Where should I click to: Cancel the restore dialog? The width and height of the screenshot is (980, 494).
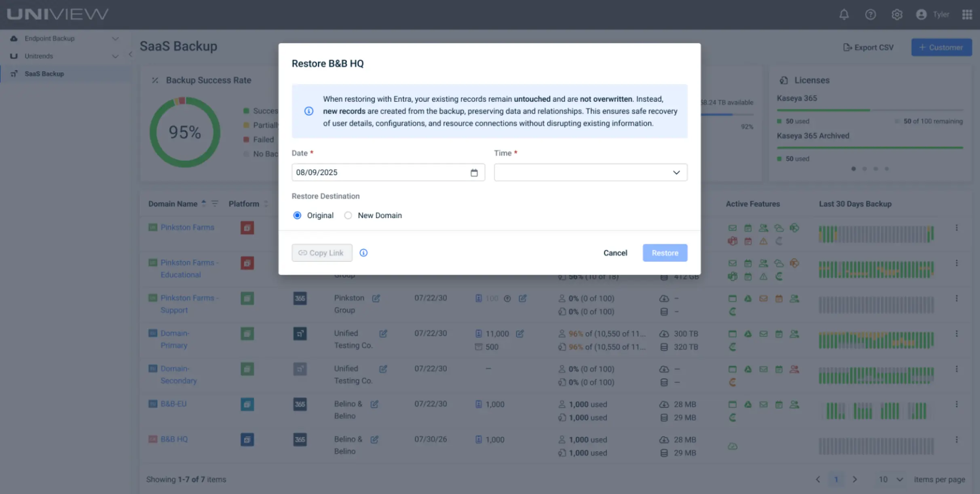tap(615, 253)
